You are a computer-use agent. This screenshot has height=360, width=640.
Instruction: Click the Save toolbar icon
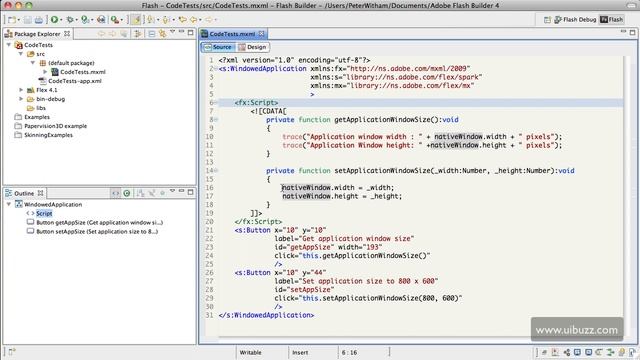27,19
